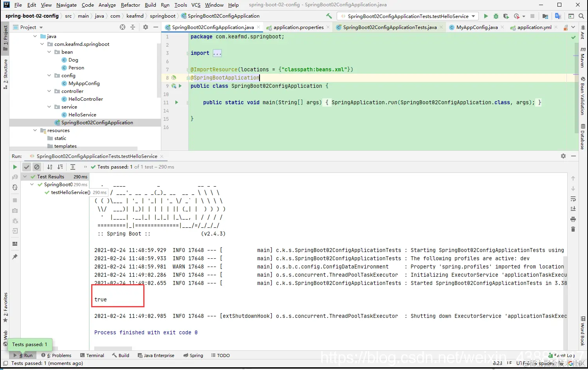This screenshot has height=370, width=588.
Task: Collapse the Test Results node
Action: [x=25, y=177]
